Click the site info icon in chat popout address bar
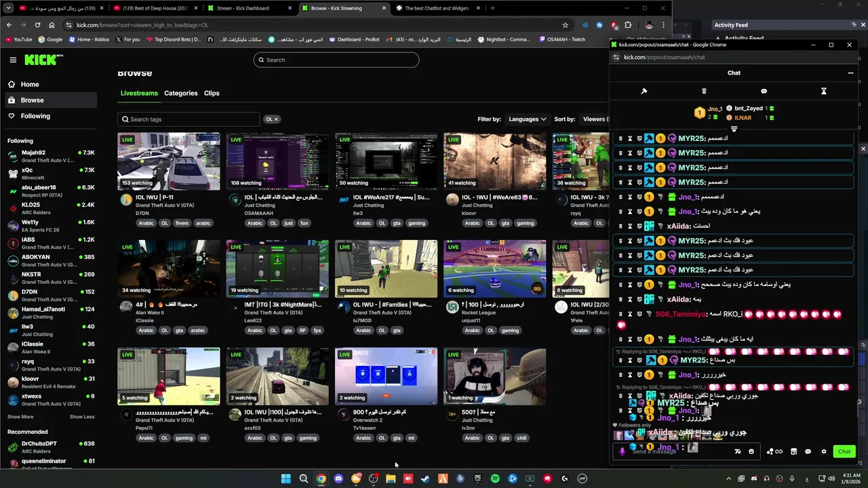This screenshot has height=488, width=868. (616, 57)
